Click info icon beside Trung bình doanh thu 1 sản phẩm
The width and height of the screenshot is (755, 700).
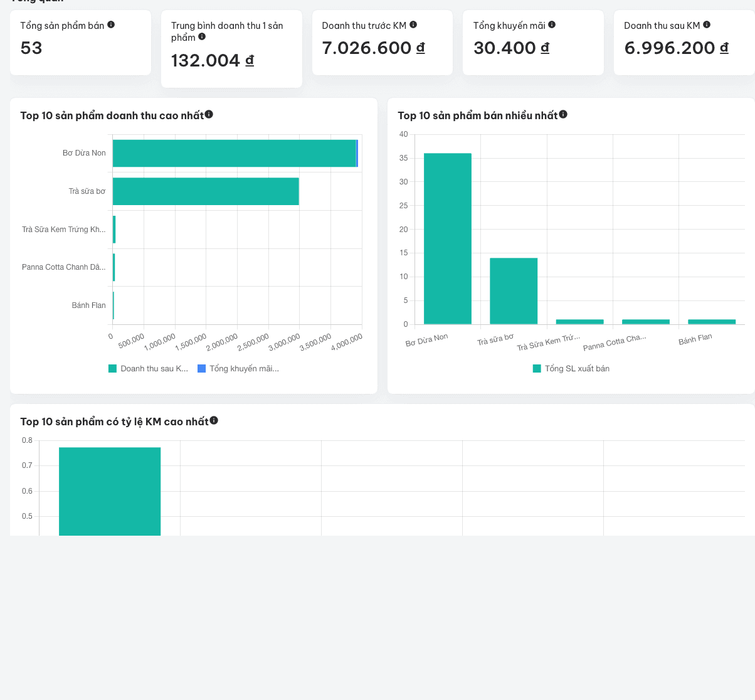point(202,36)
